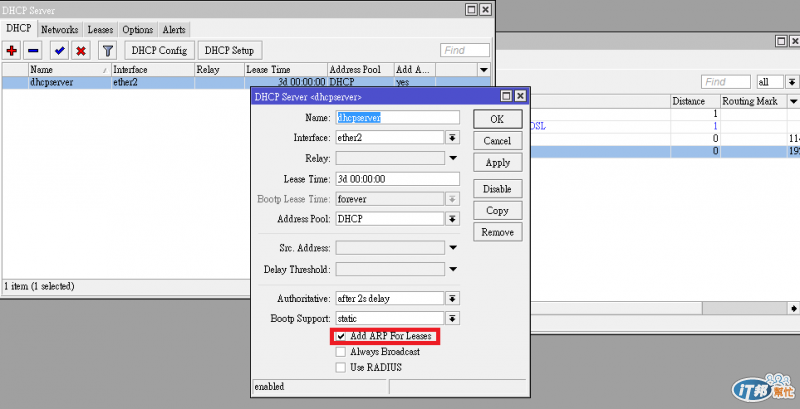Sort by Relay column header

[x=219, y=69]
